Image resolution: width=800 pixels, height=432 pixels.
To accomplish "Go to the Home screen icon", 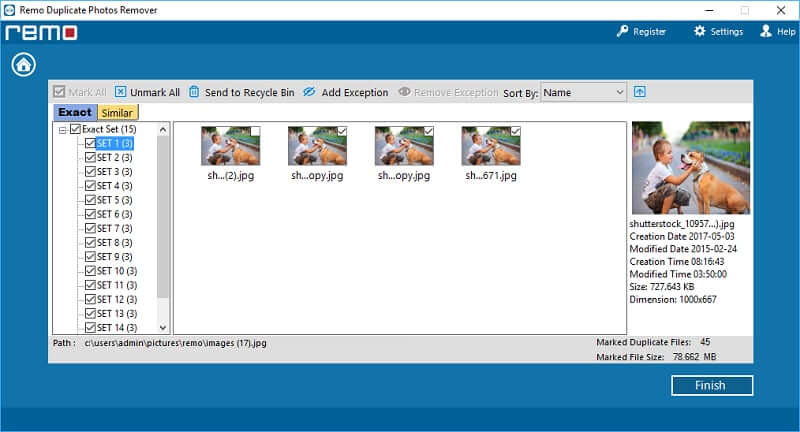I will [x=24, y=65].
